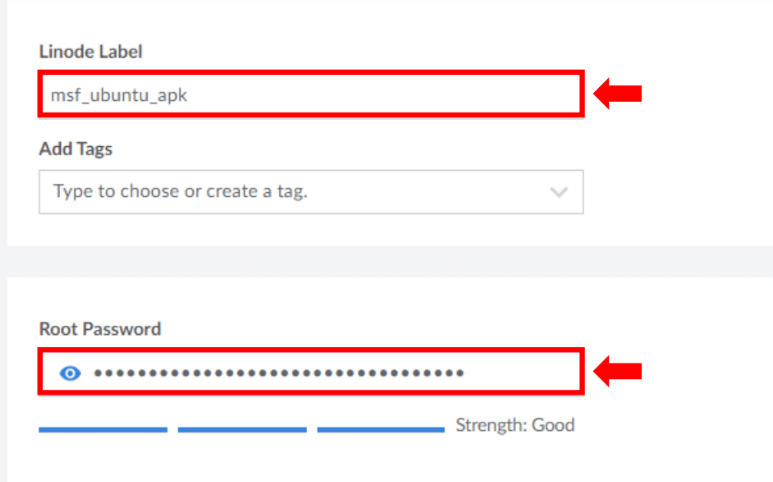Click empty space right of msf_ubuntu_apk
The width and height of the screenshot is (773, 482).
tap(400, 95)
